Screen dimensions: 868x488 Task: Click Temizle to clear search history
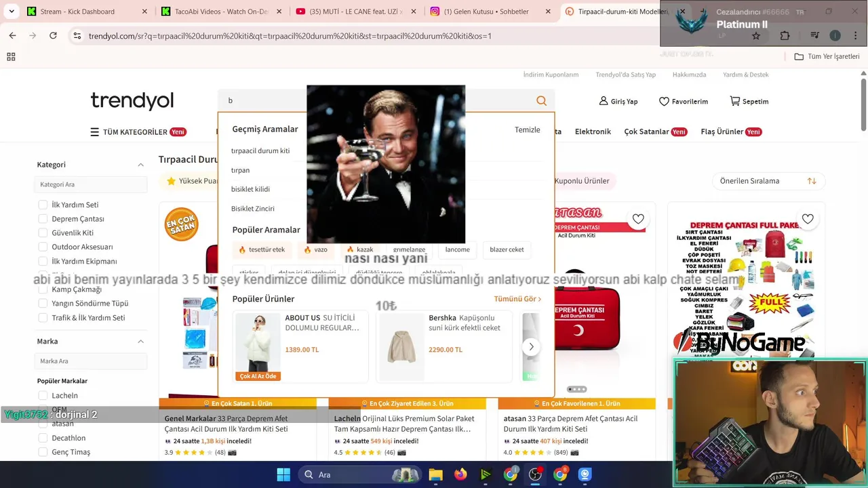(527, 130)
